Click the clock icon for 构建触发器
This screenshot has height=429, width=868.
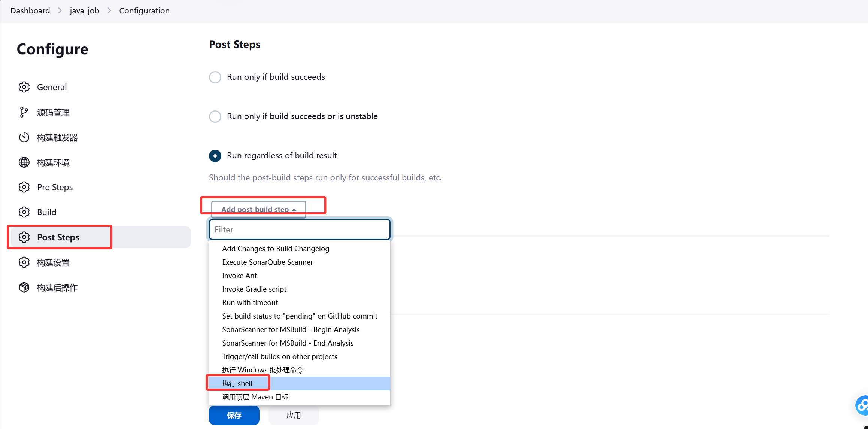coord(24,137)
